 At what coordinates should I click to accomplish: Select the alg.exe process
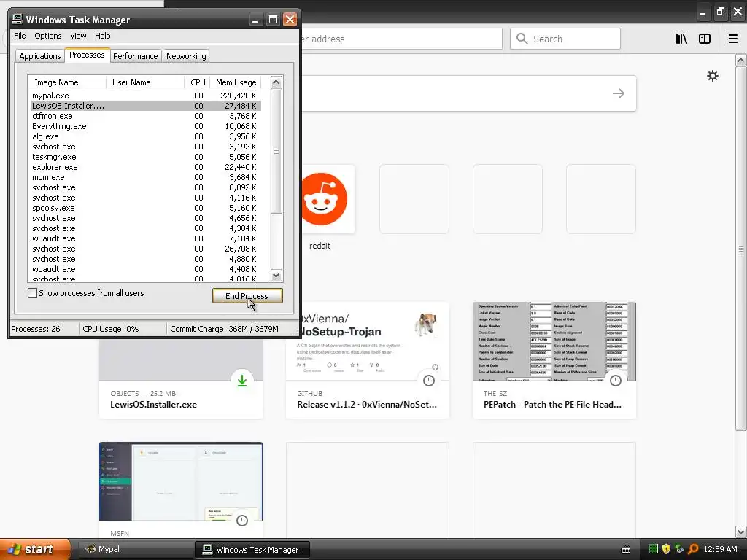tap(145, 136)
